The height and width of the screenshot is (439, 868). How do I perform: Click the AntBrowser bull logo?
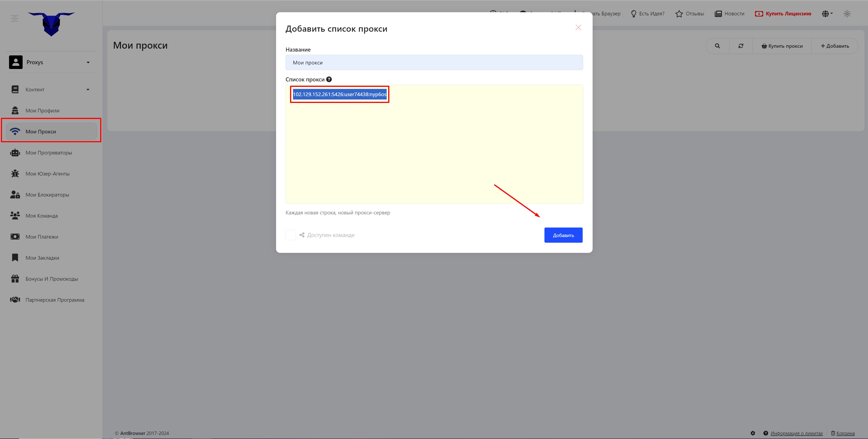51,24
